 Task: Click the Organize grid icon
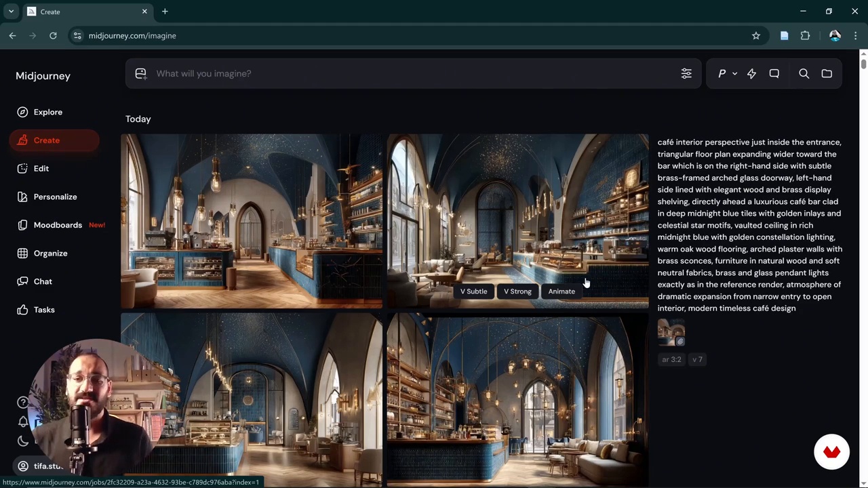pyautogui.click(x=22, y=253)
